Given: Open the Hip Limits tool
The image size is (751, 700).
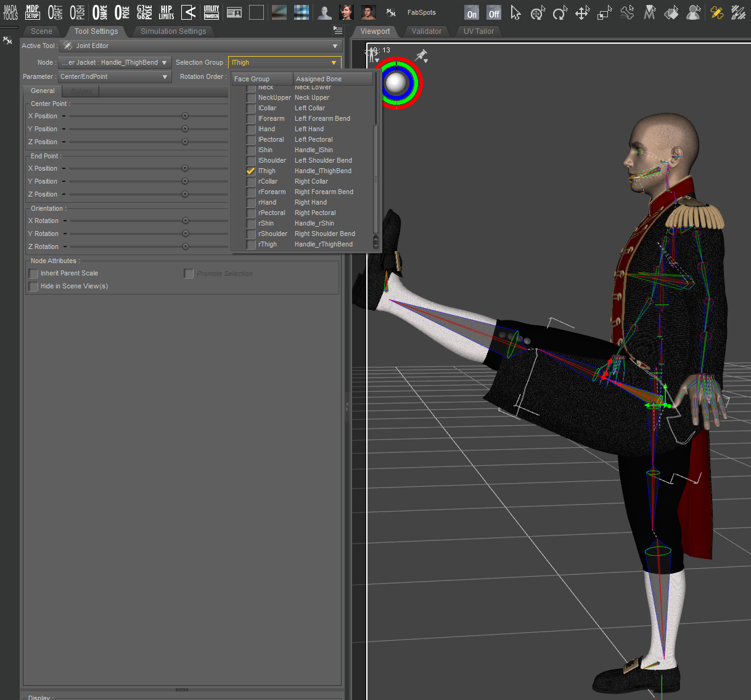Looking at the screenshot, I should point(166,12).
